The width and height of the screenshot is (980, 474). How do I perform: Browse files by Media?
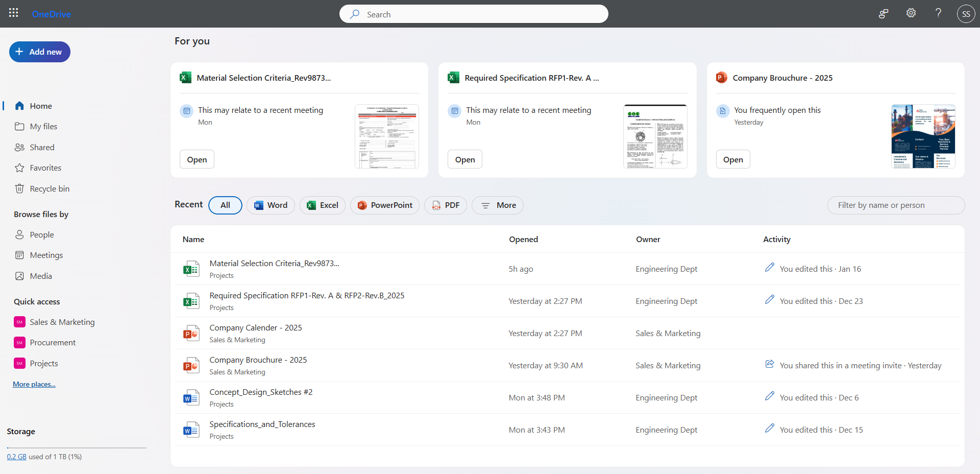tap(41, 276)
